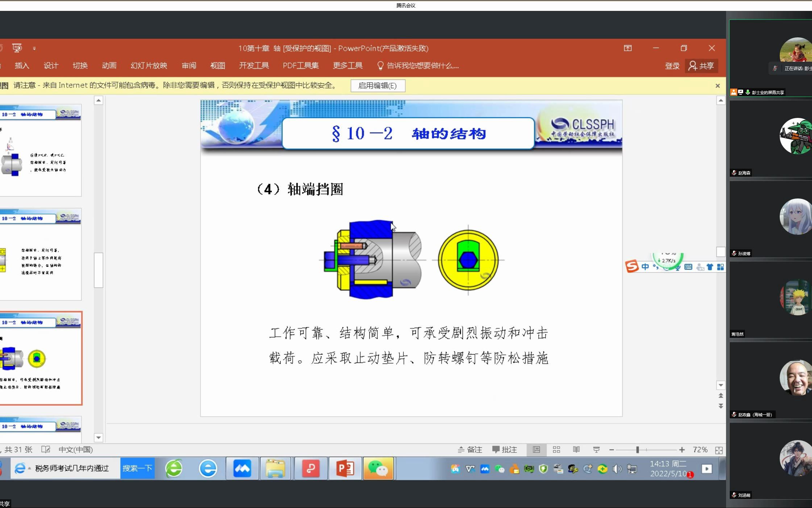
Task: Click 赵海森 participant video tile
Action: click(771, 139)
